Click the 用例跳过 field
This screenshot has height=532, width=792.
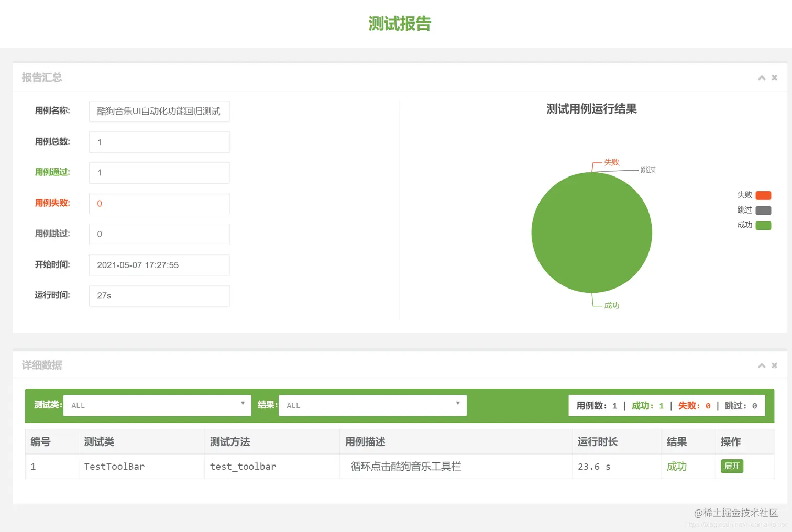pyautogui.click(x=159, y=234)
